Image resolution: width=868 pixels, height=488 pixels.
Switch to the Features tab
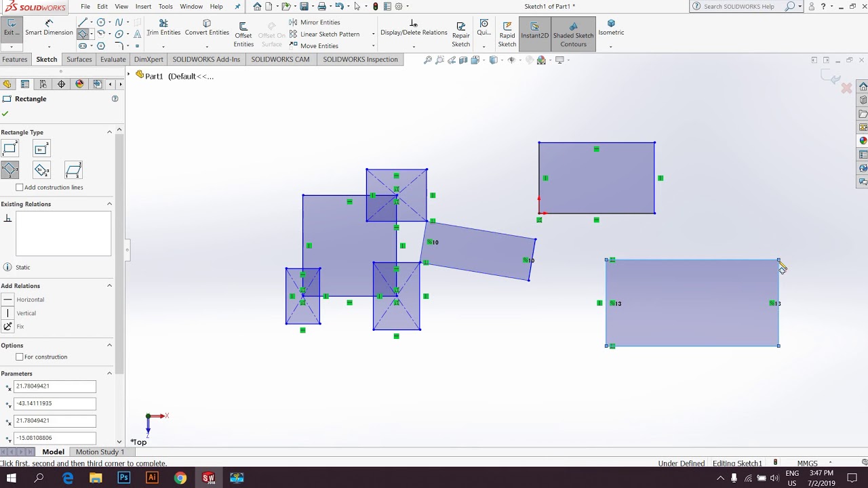tap(14, 60)
